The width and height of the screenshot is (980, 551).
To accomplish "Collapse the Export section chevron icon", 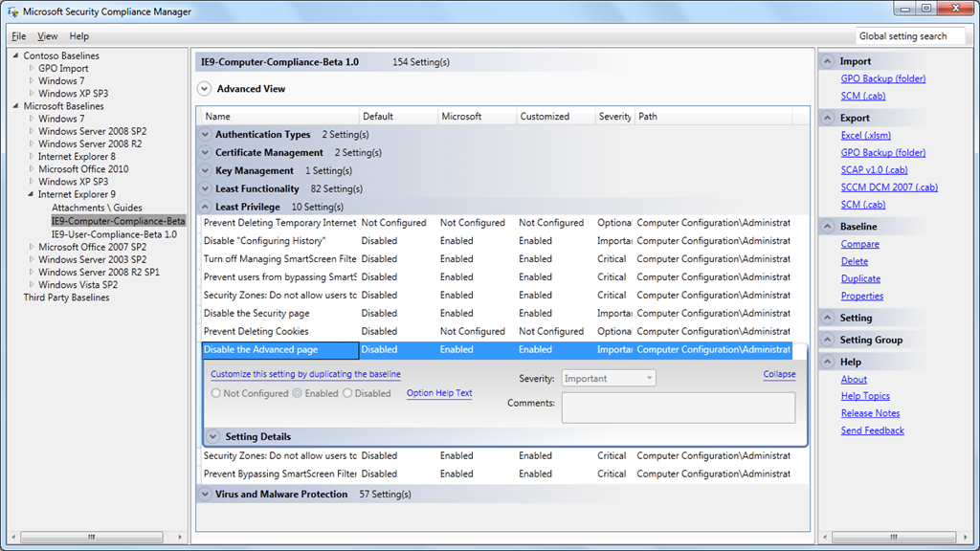I will [x=828, y=118].
